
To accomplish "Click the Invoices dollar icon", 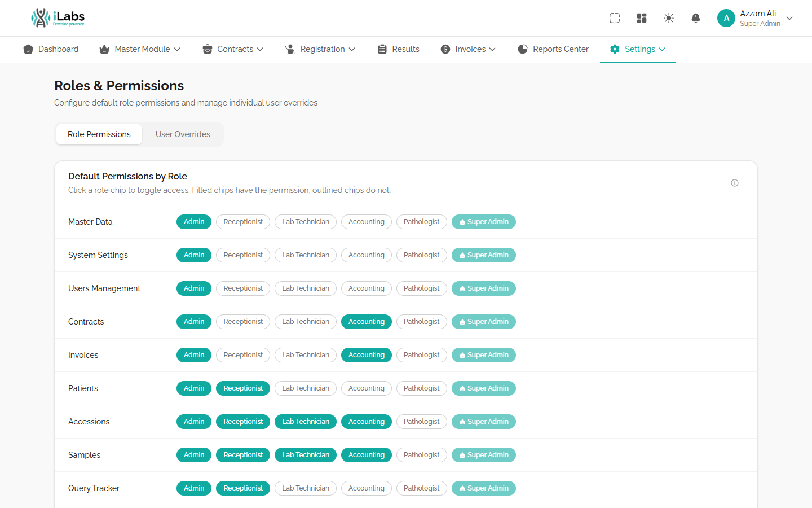I will tap(445, 49).
